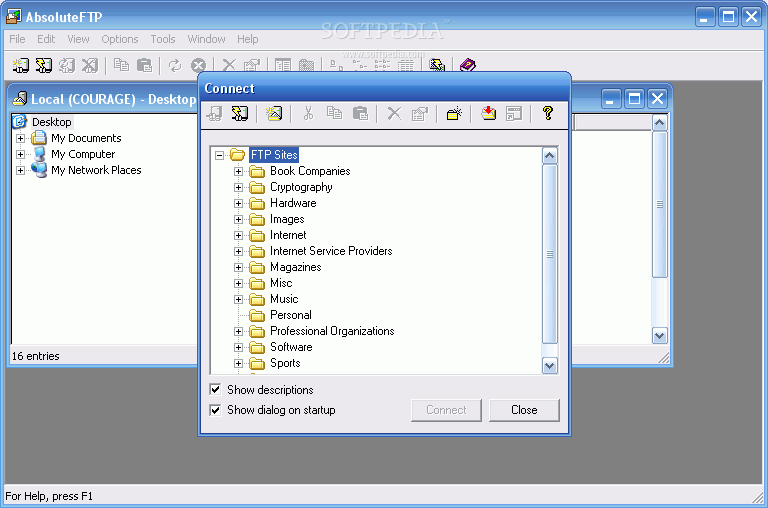This screenshot has height=508, width=768.
Task: Select the Internet folder label
Action: click(x=288, y=235)
